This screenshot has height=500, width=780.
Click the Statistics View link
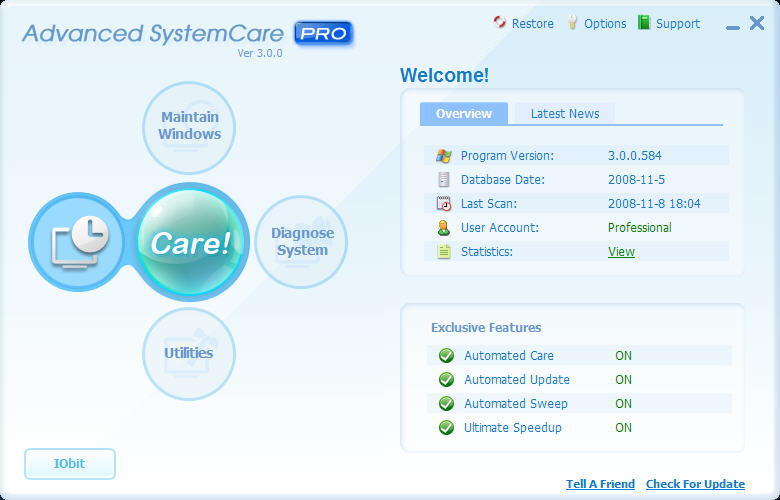click(x=621, y=252)
